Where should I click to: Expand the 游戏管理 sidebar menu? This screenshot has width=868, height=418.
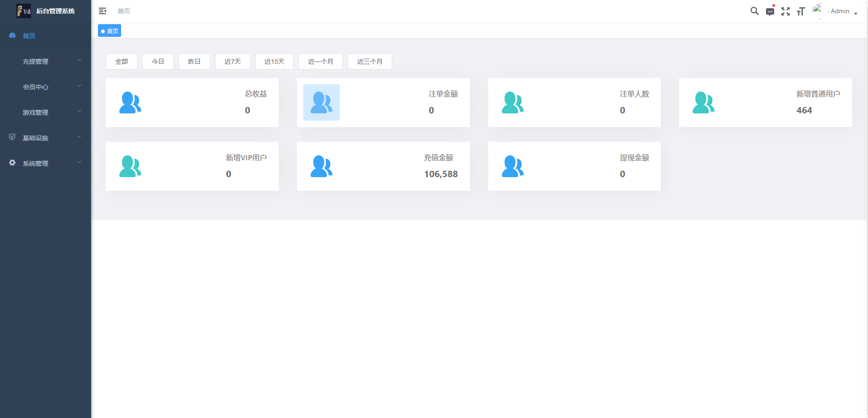coord(46,112)
